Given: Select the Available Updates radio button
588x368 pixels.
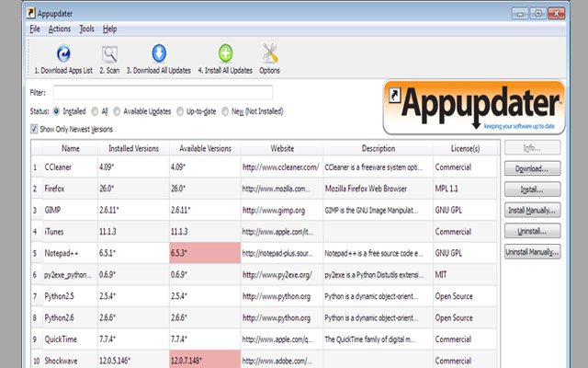Looking at the screenshot, I should [118, 110].
